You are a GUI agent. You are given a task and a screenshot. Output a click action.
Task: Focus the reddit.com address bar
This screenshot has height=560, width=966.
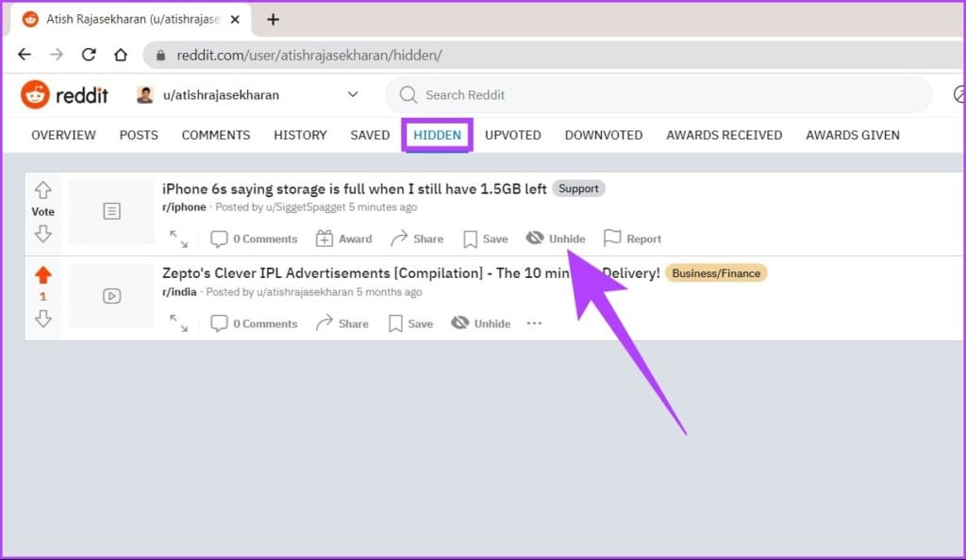point(555,56)
